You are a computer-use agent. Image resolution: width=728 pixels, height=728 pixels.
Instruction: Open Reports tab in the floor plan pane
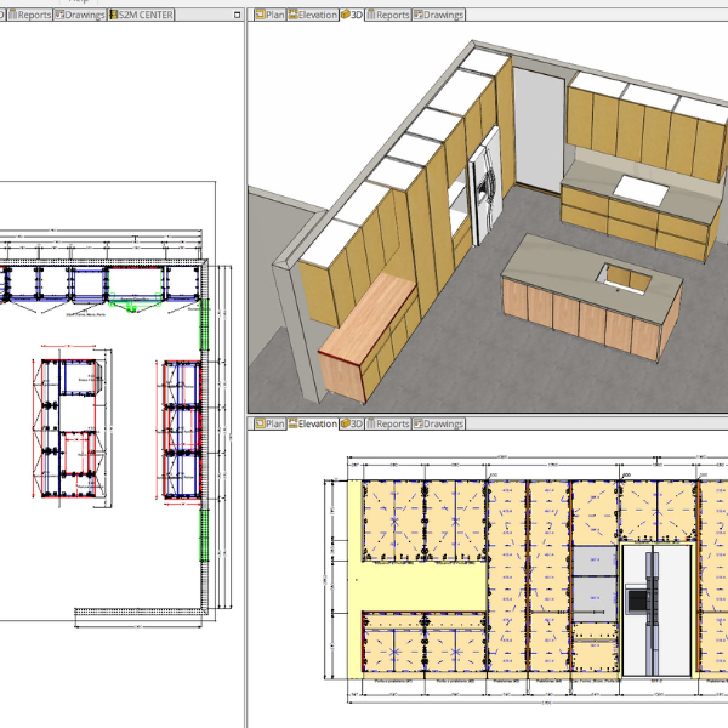29,15
